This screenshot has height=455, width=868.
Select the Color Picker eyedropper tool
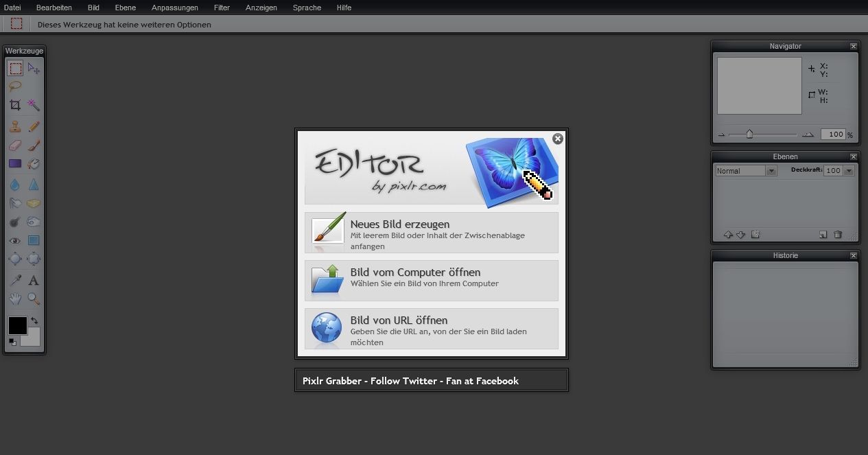(15, 280)
